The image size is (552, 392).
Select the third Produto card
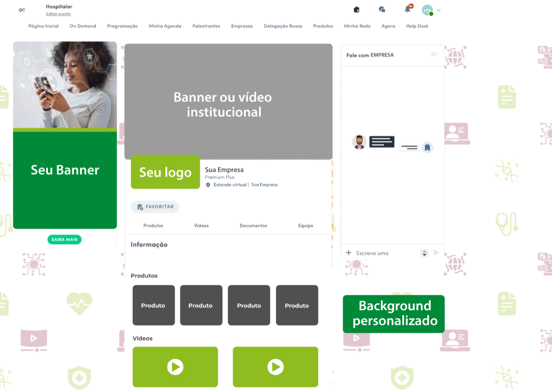pos(249,305)
